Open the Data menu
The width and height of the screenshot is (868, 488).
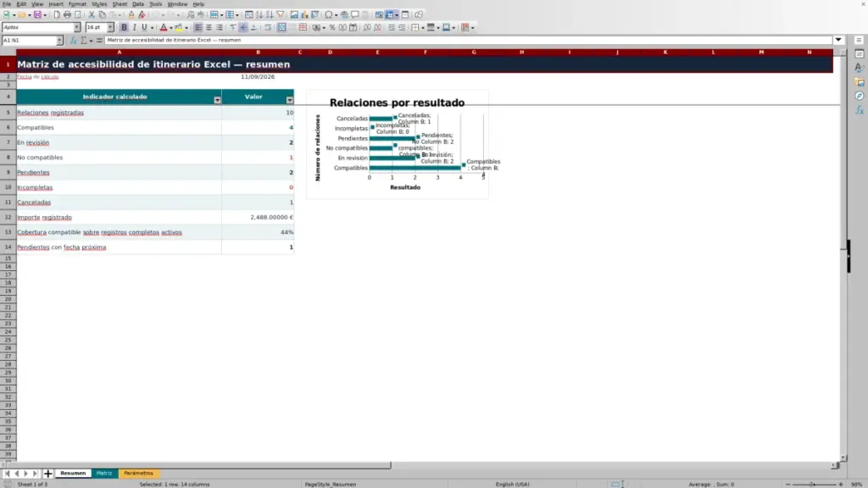pos(138,4)
